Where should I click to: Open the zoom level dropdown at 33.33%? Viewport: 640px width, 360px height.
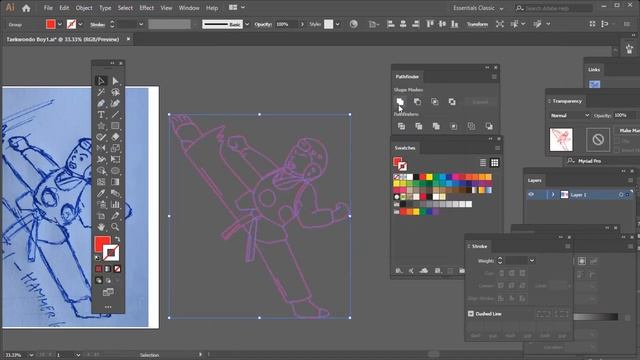(x=31, y=355)
